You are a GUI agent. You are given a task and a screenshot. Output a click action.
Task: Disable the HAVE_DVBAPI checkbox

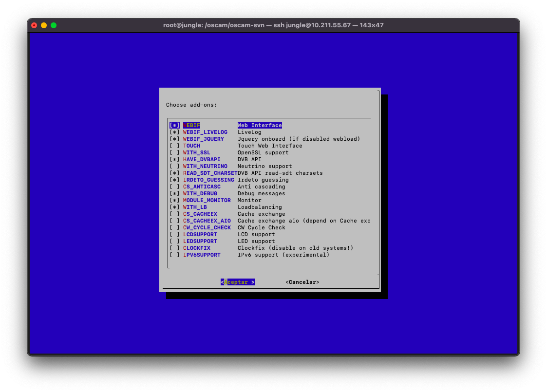pyautogui.click(x=174, y=159)
